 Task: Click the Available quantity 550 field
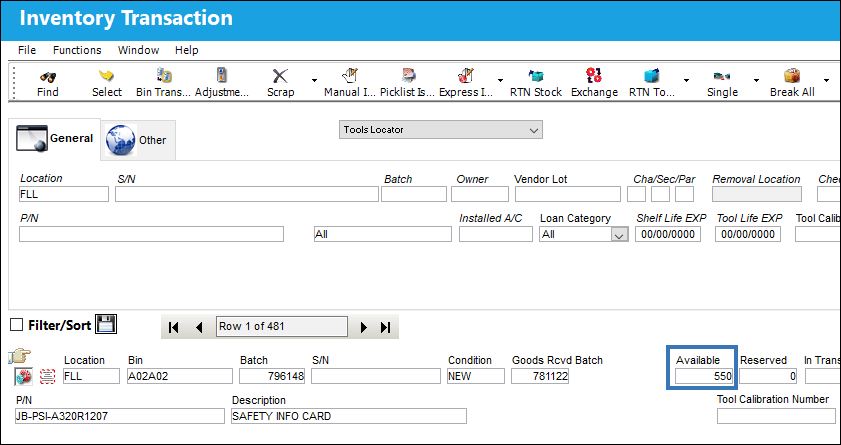(704, 376)
